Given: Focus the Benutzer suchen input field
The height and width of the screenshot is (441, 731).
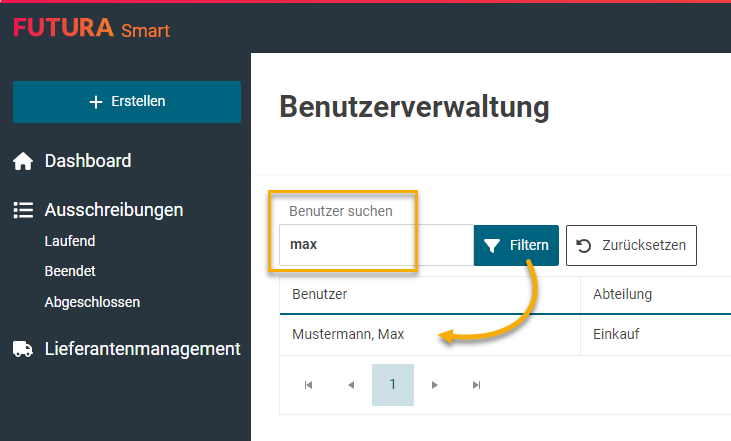Looking at the screenshot, I should (x=375, y=245).
